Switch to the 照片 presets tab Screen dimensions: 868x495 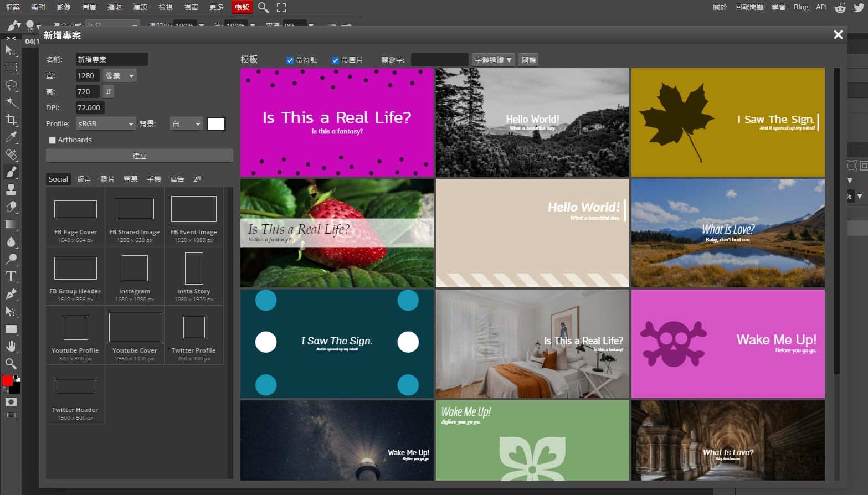click(107, 179)
